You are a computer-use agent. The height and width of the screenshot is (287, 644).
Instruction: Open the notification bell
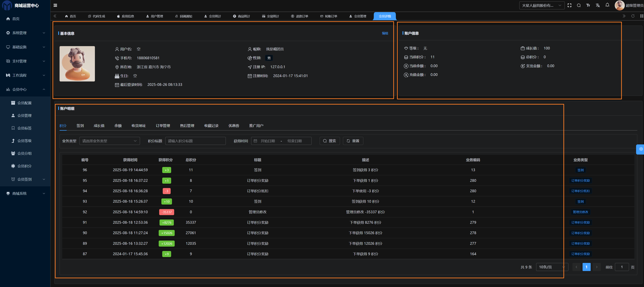(607, 5)
